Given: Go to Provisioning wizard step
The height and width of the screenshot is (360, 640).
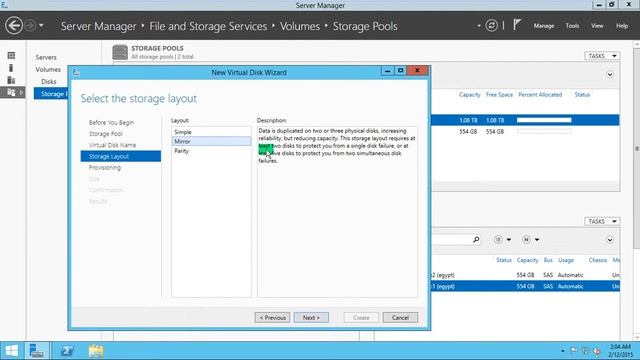Looking at the screenshot, I should coord(104,168).
